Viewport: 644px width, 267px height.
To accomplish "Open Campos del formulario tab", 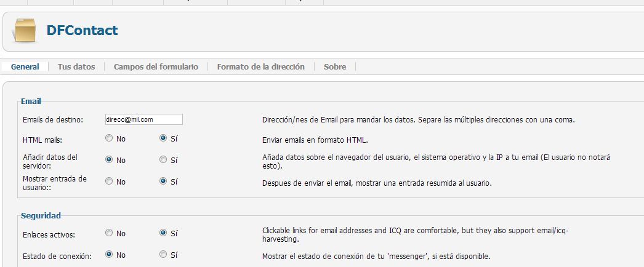I will tap(156, 66).
